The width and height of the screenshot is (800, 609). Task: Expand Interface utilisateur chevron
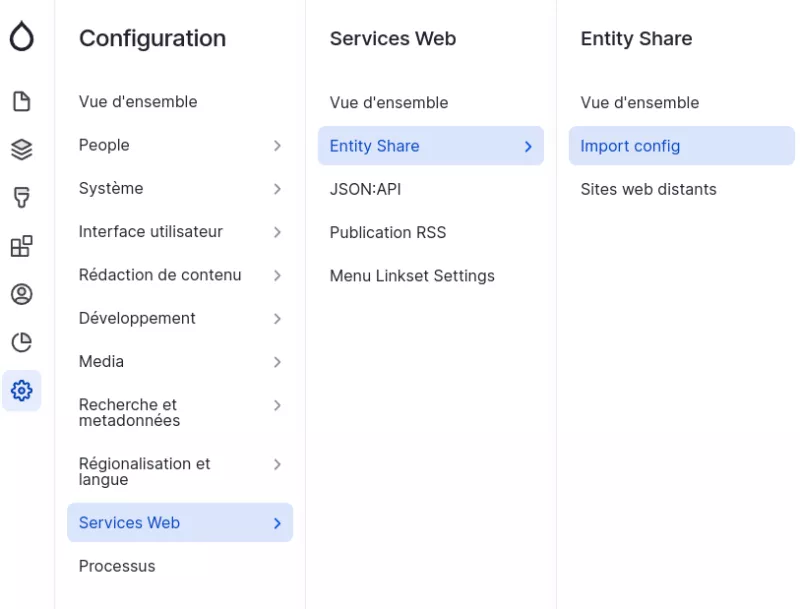click(277, 232)
